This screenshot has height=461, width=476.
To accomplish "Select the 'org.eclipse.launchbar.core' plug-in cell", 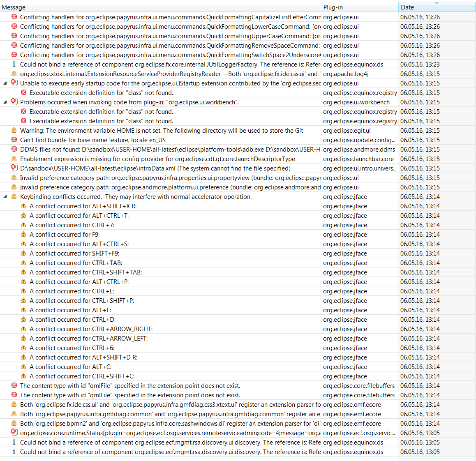I will click(x=359, y=159).
